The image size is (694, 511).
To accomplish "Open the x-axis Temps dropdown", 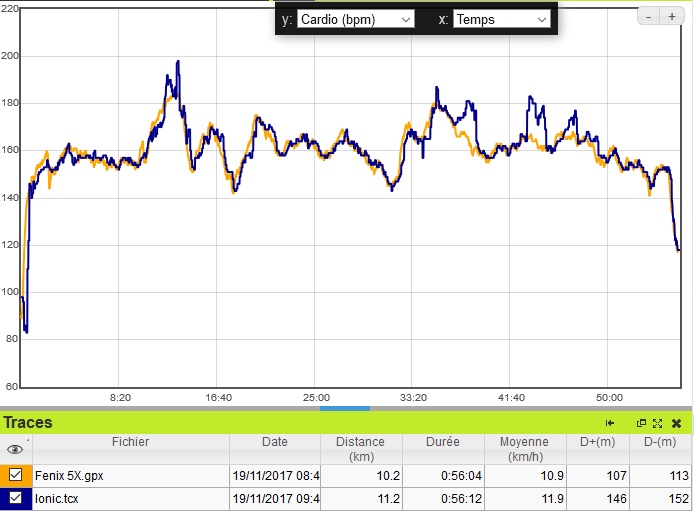I will pyautogui.click(x=501, y=19).
